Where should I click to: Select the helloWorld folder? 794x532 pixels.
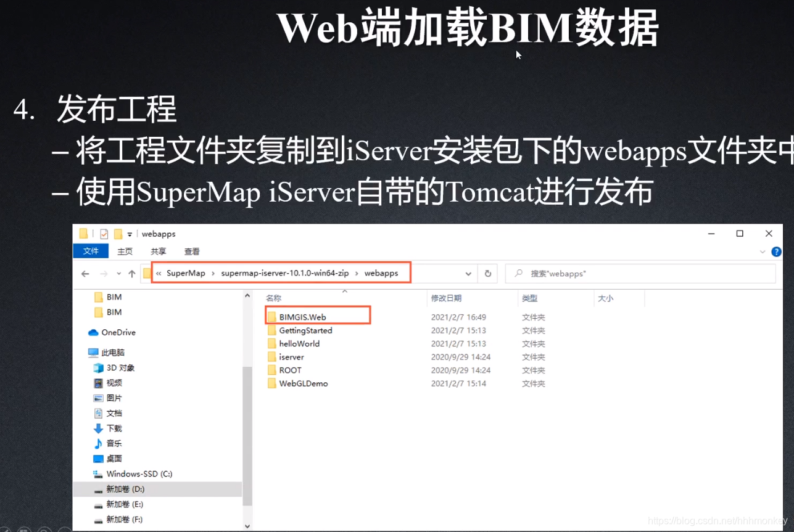pos(299,343)
